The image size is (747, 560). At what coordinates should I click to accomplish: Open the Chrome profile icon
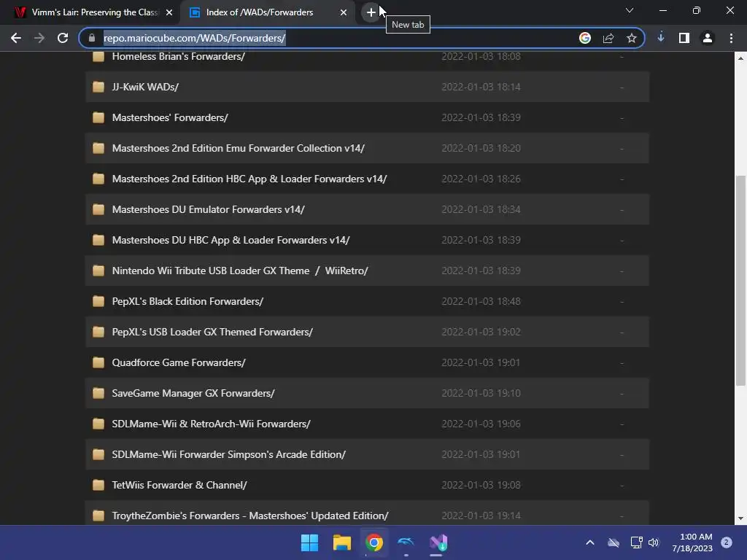click(708, 38)
